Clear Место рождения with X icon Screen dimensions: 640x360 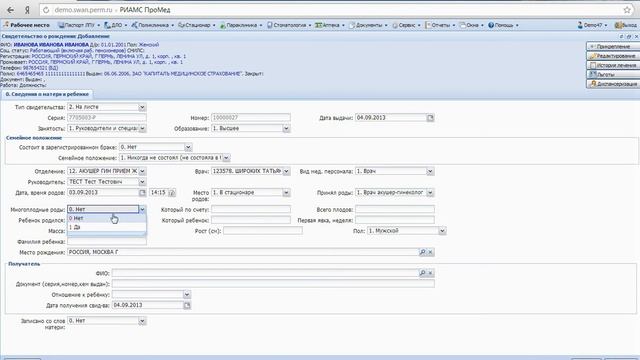430,252
